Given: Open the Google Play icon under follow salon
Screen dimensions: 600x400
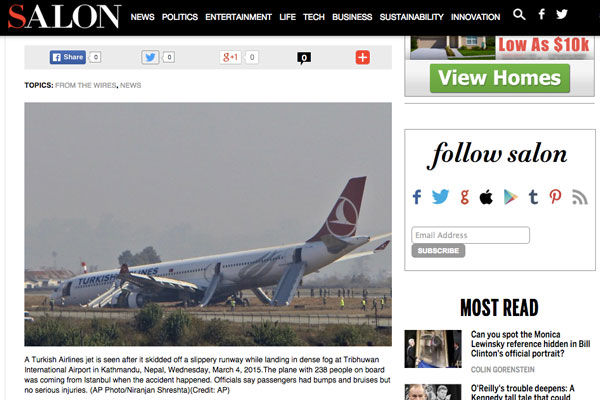Looking at the screenshot, I should point(510,197).
